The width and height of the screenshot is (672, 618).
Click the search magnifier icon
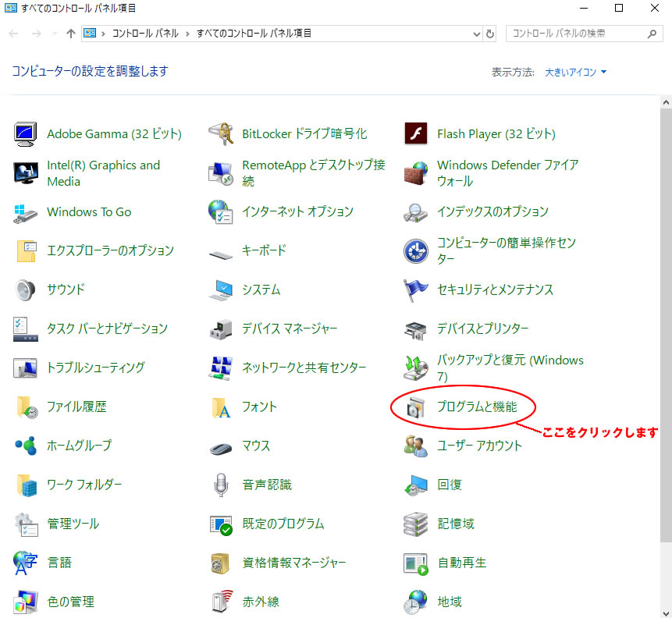652,34
